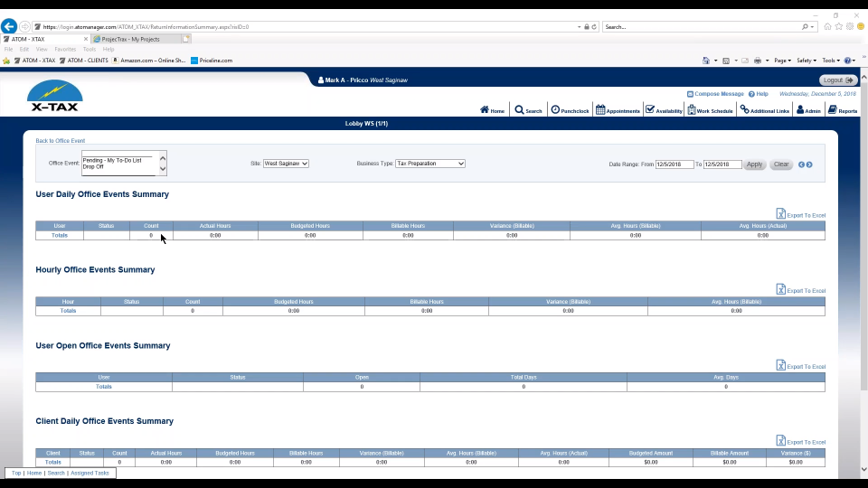The height and width of the screenshot is (488, 868).
Task: Switch to ProjecTrax - My Projects tab
Action: tap(136, 39)
